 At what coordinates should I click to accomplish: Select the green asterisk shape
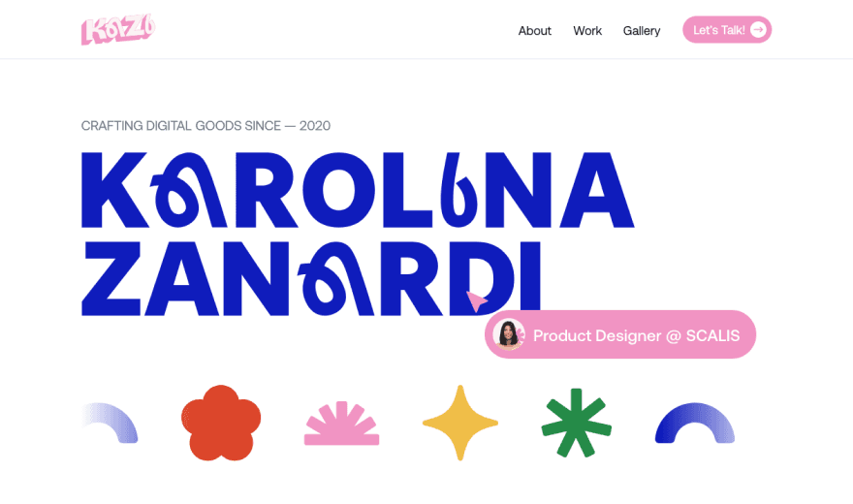click(577, 423)
